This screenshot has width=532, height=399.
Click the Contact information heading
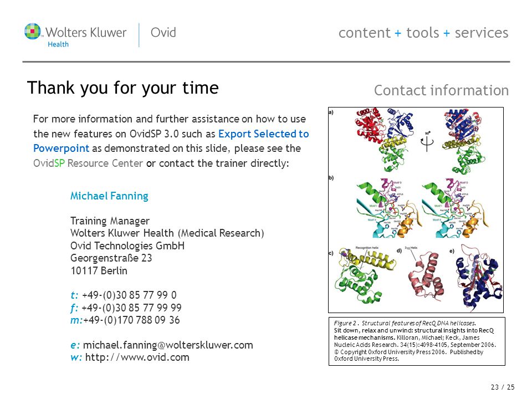point(441,90)
